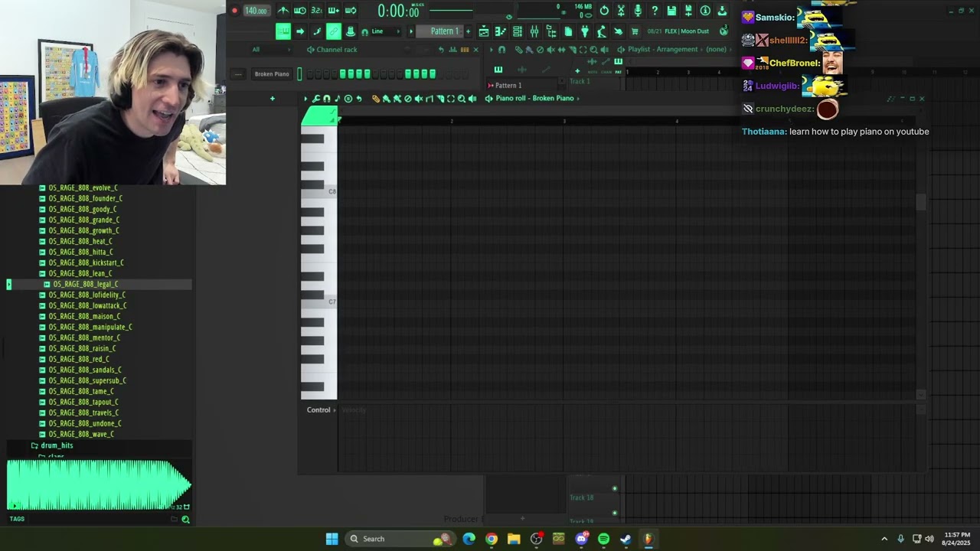This screenshot has width=980, height=551.
Task: Open the help question mark icon
Action: coord(655,11)
